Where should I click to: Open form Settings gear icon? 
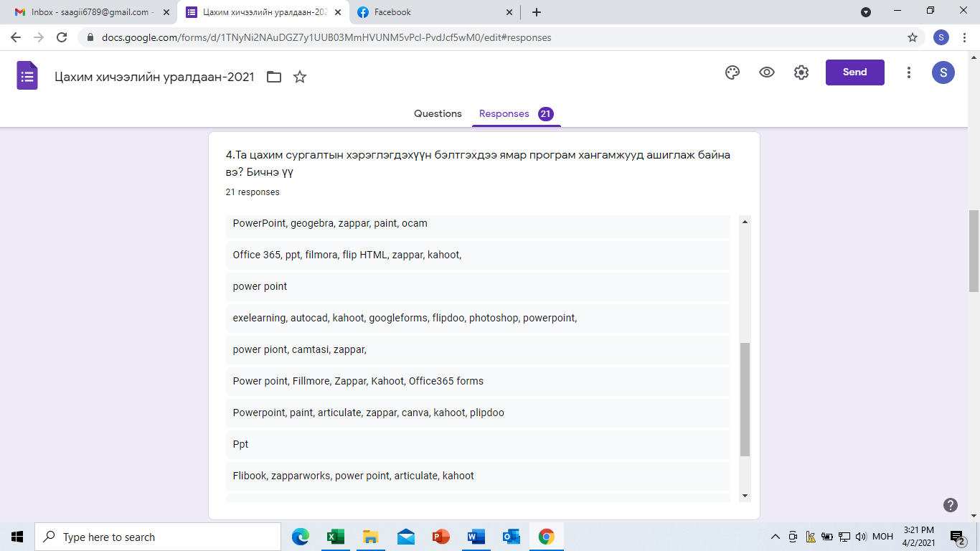pyautogui.click(x=801, y=72)
